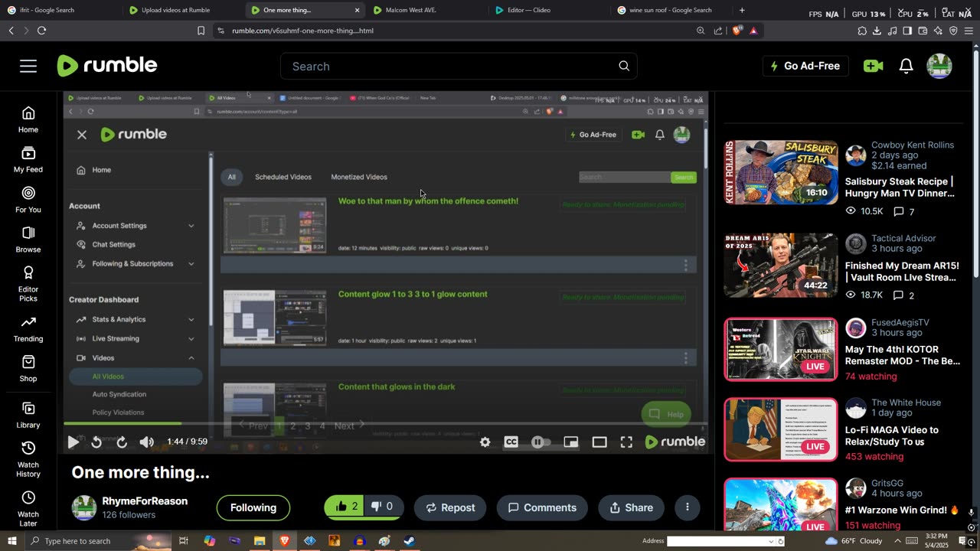The width and height of the screenshot is (980, 551).
Task: Open player settings gear
Action: tap(485, 442)
